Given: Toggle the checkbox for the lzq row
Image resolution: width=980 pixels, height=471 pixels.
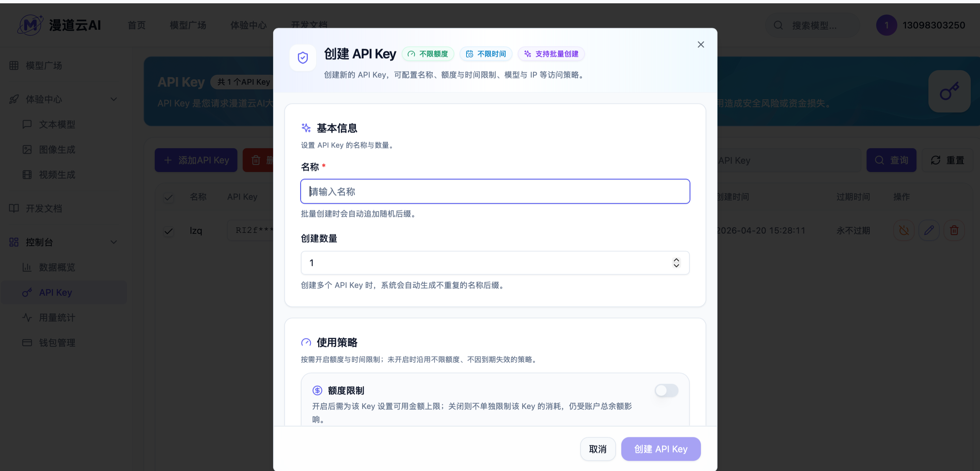Looking at the screenshot, I should (x=169, y=231).
